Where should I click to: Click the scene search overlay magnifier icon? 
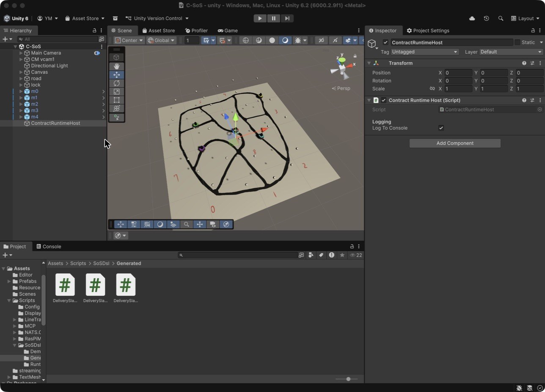pos(186,225)
